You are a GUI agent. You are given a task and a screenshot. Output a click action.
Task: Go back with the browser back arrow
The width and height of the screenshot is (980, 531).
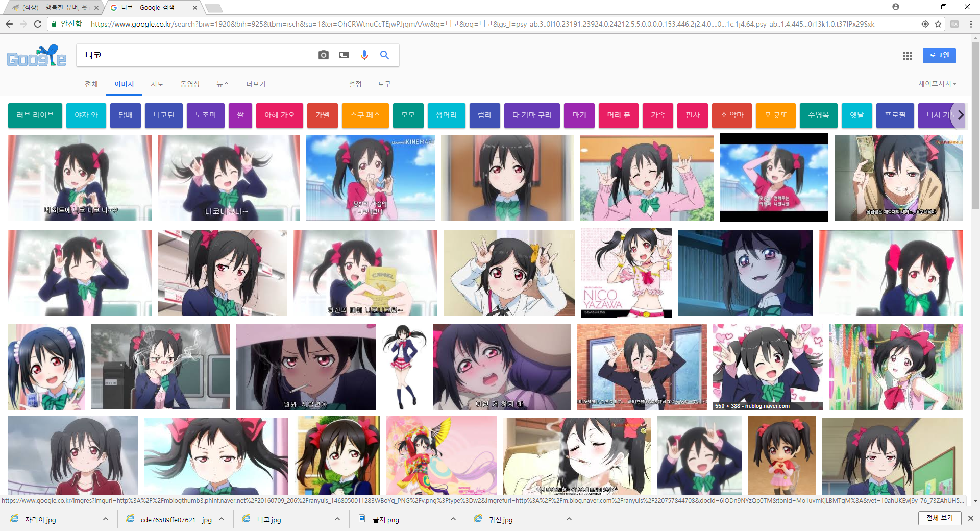coord(9,24)
